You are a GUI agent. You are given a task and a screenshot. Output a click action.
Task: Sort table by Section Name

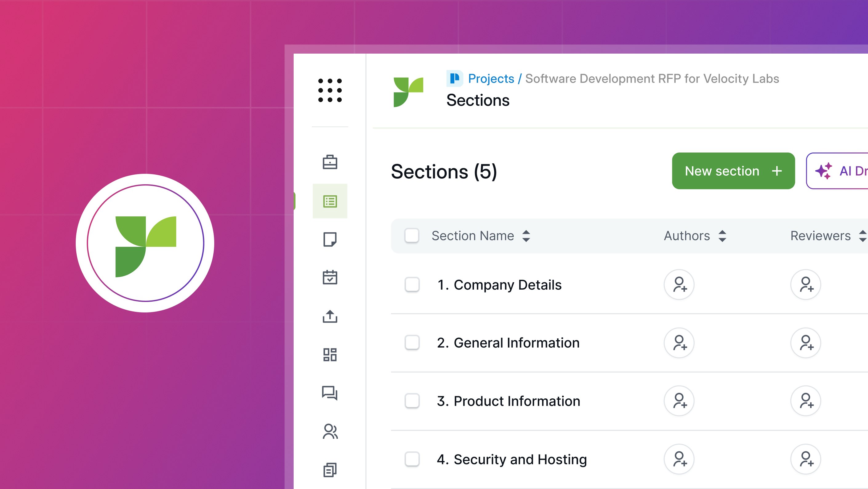coord(526,236)
